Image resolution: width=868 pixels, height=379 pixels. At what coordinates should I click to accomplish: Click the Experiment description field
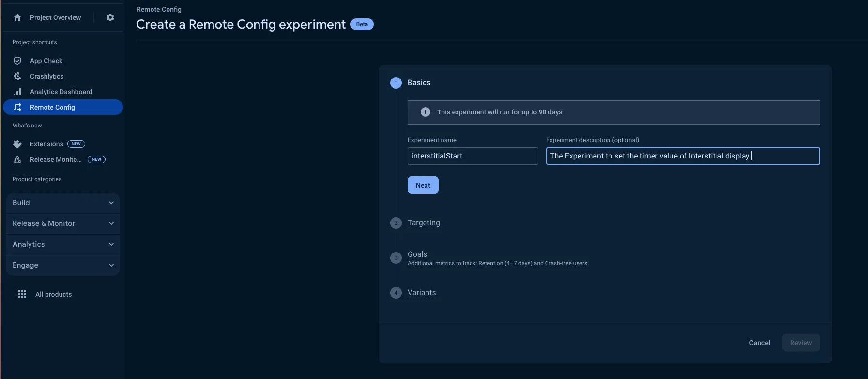[x=683, y=156]
